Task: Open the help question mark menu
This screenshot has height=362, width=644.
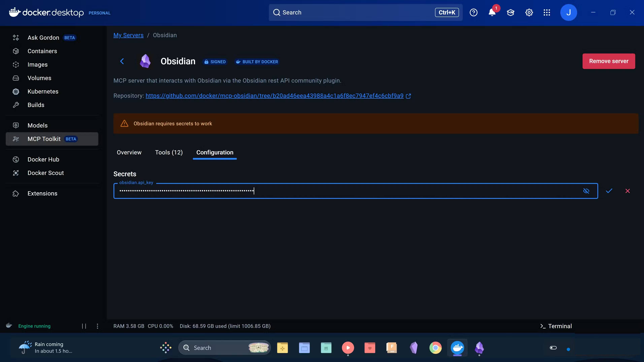Action: point(473,12)
